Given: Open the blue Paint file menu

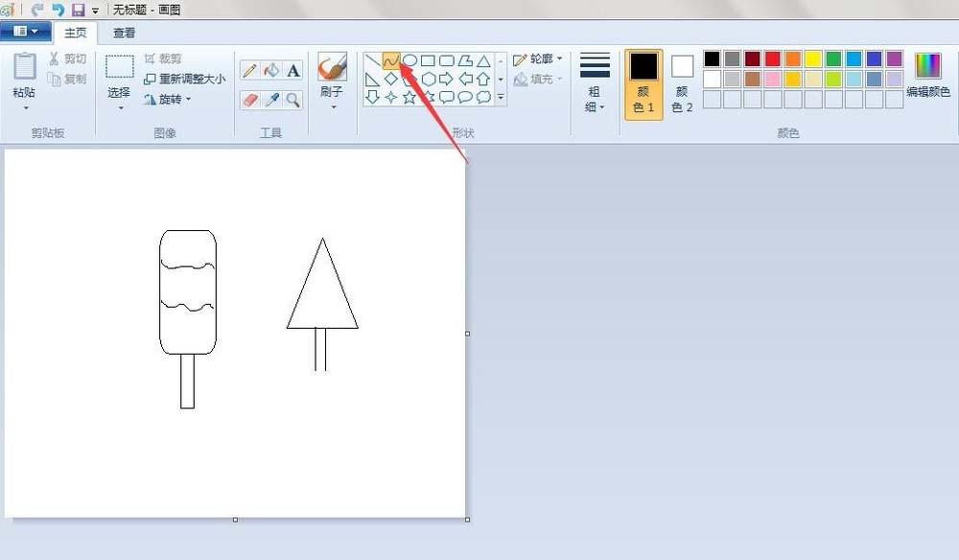Looking at the screenshot, I should tap(26, 32).
